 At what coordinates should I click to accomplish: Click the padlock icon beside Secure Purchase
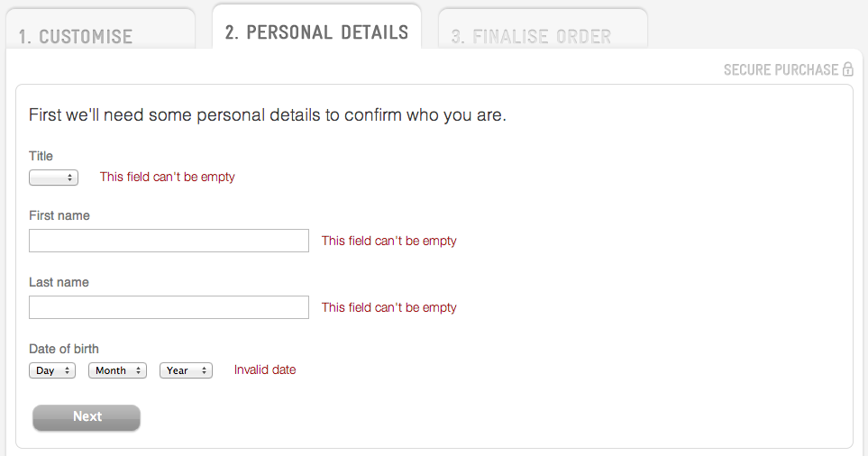coord(847,69)
